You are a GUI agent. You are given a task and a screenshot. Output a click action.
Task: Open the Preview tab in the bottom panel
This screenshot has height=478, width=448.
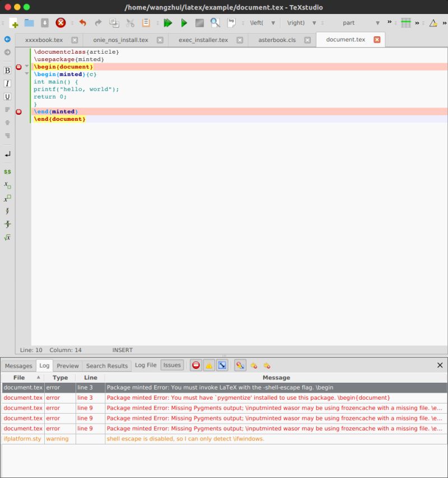click(x=68, y=365)
